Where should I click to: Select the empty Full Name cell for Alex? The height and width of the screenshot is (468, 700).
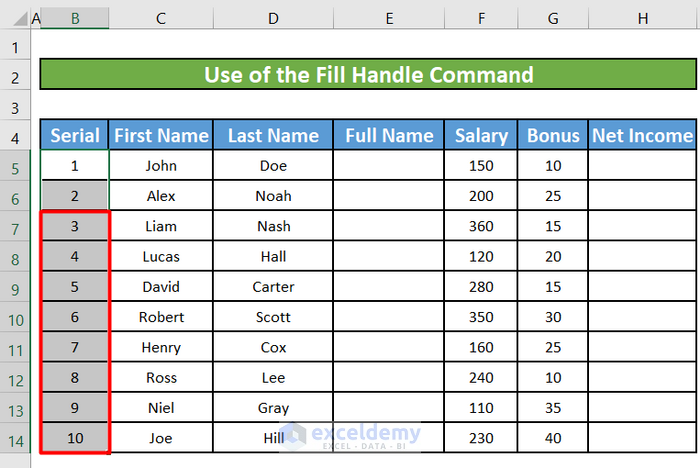(x=388, y=196)
